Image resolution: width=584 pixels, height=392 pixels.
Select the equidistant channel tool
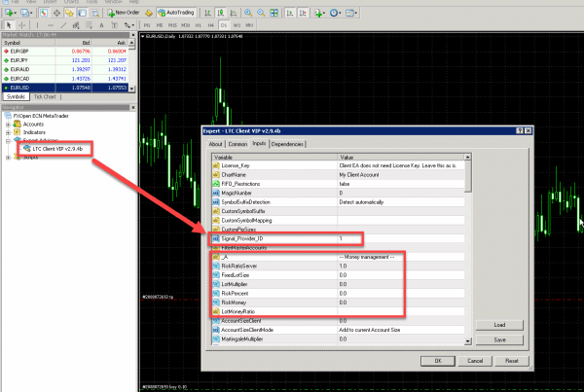[x=76, y=25]
